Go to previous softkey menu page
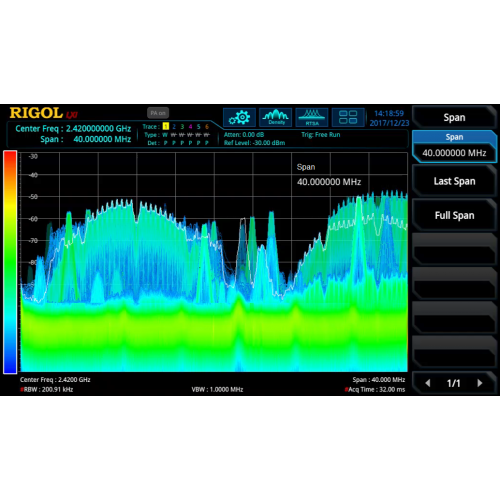This screenshot has width=500, height=500. 428,383
